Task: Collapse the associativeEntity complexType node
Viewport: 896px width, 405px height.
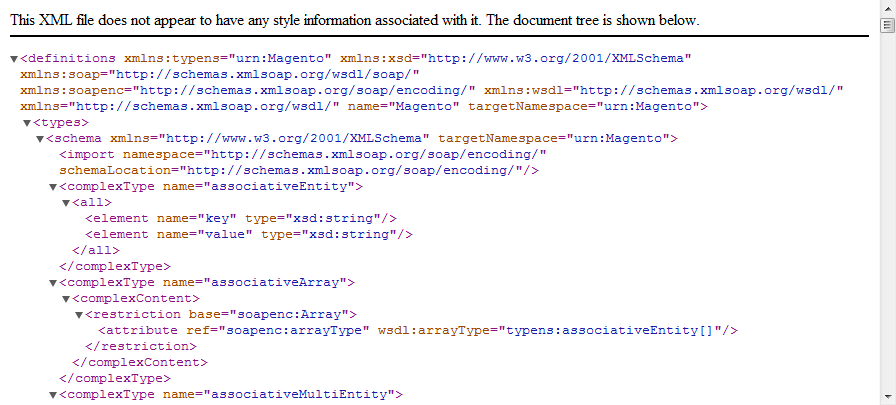Action: click(x=53, y=186)
